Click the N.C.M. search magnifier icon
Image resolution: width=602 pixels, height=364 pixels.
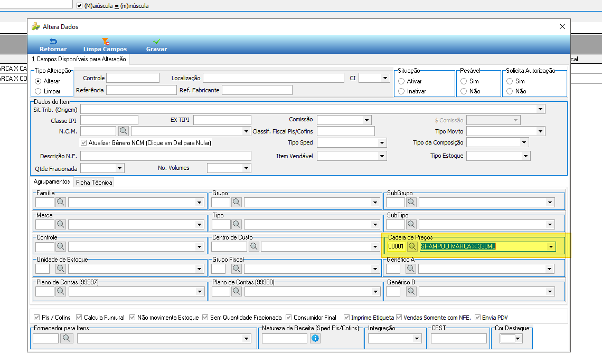[123, 131]
